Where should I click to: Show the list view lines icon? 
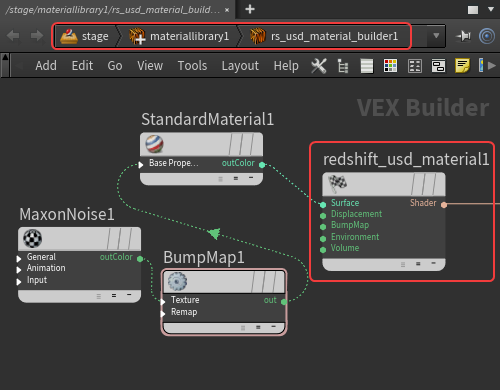(367, 66)
